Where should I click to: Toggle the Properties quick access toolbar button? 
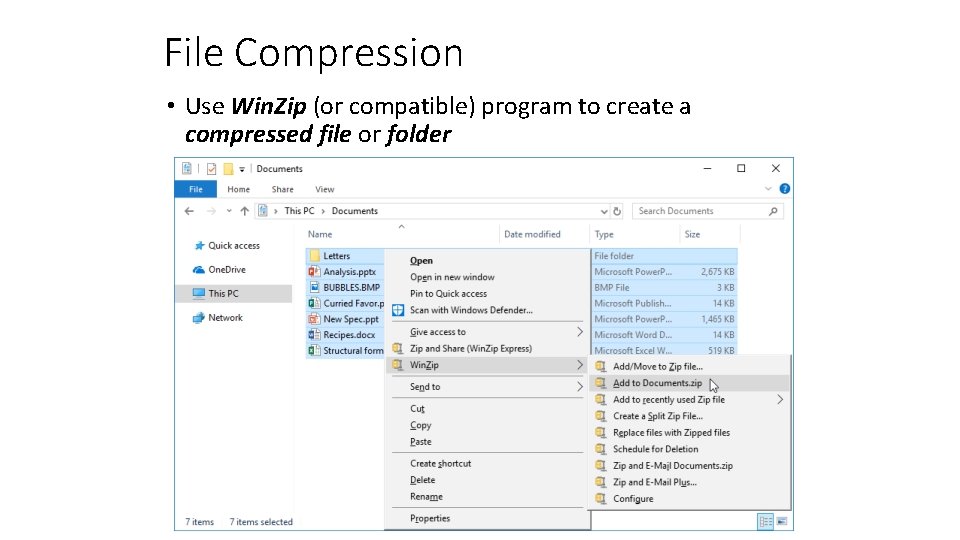pyautogui.click(x=211, y=168)
